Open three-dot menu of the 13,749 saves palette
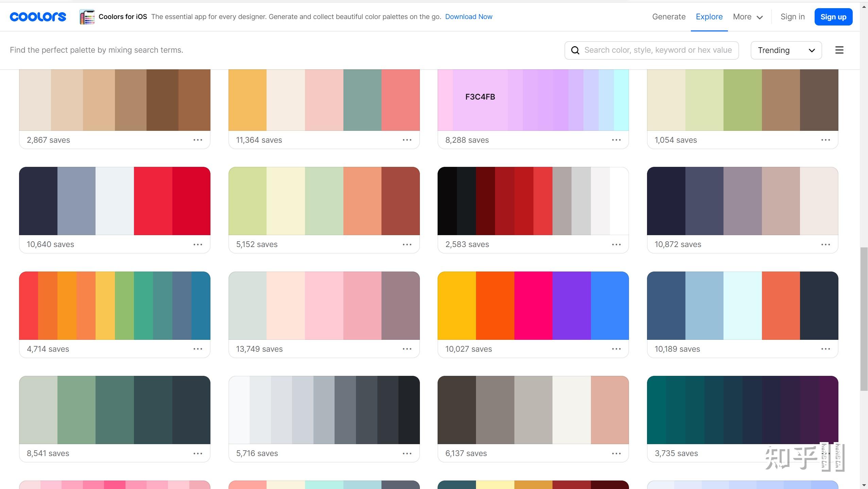868x489 pixels. (x=407, y=349)
